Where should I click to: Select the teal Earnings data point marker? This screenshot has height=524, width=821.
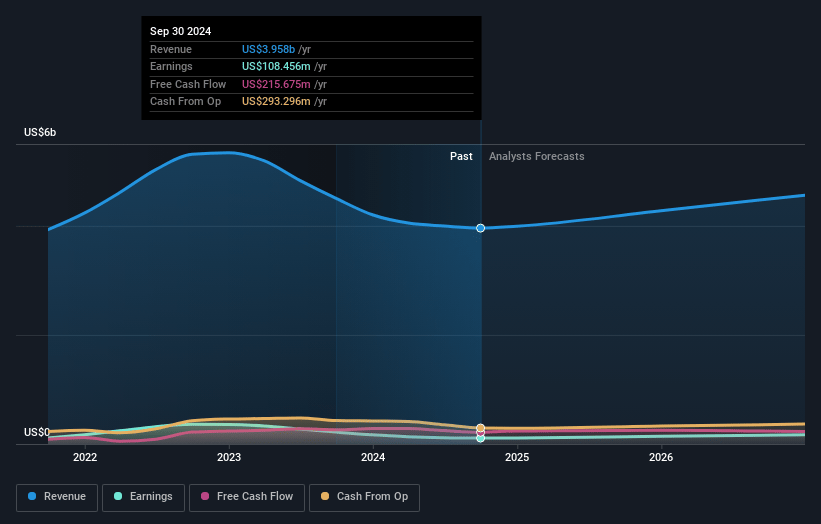[x=481, y=439]
